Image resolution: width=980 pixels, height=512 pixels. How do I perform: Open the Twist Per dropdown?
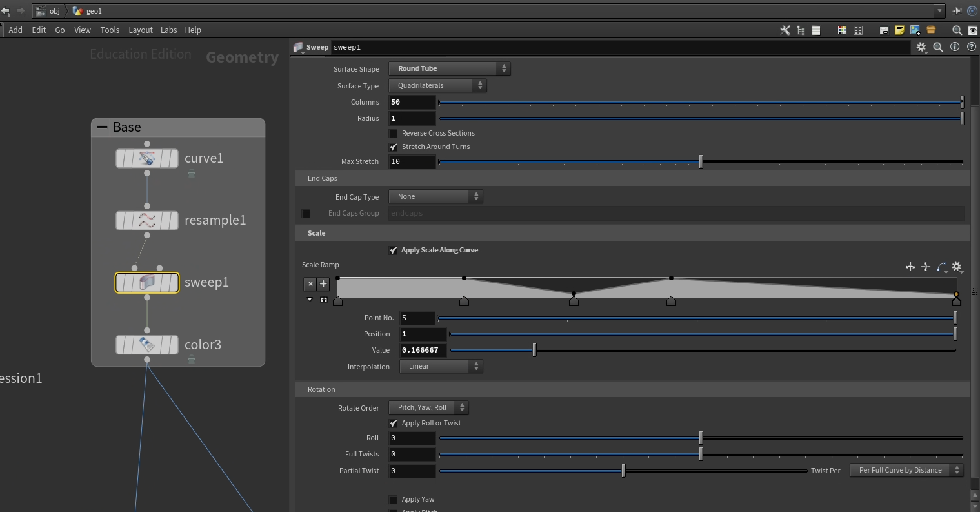[x=906, y=470]
